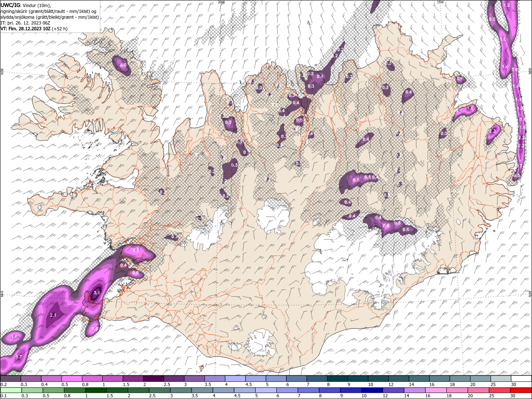Click the 20W longitude label
This screenshot has height=399, width=532.
coord(221,2)
